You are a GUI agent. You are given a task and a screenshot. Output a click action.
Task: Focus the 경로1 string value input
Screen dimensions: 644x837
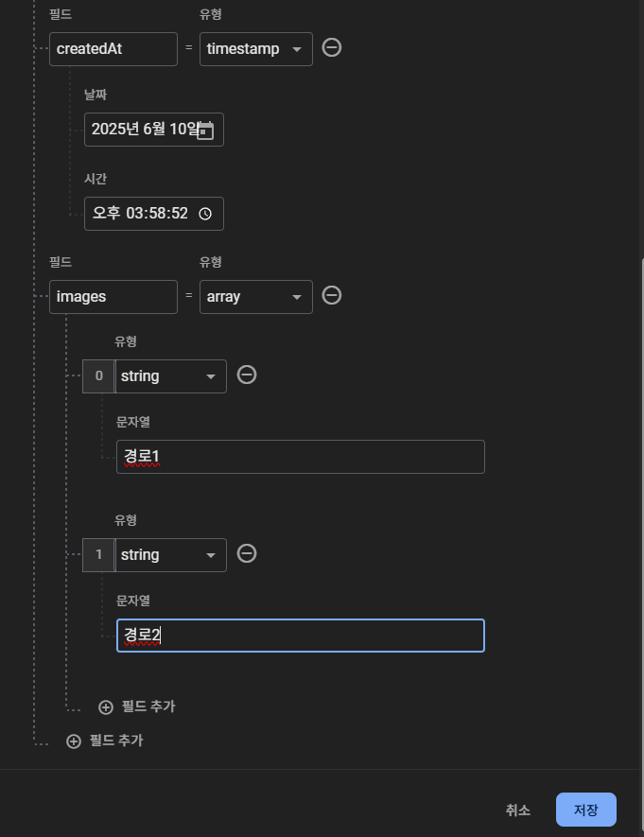(301, 457)
